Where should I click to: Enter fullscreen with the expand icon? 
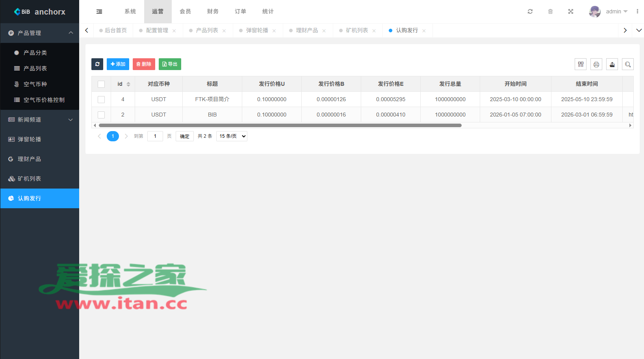[571, 12]
